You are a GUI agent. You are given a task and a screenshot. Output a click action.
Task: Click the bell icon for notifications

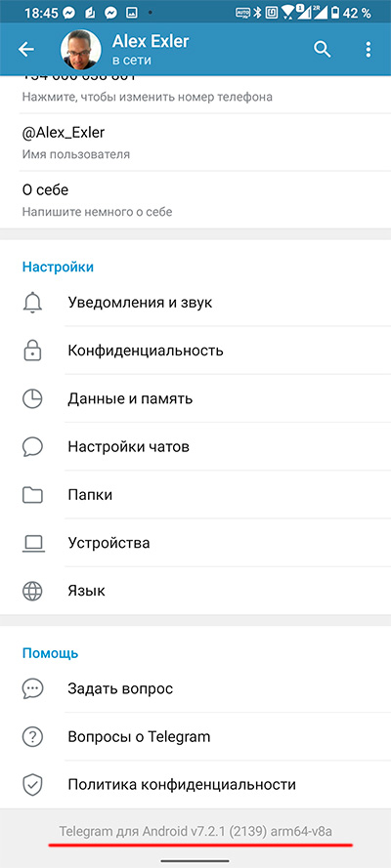[32, 303]
